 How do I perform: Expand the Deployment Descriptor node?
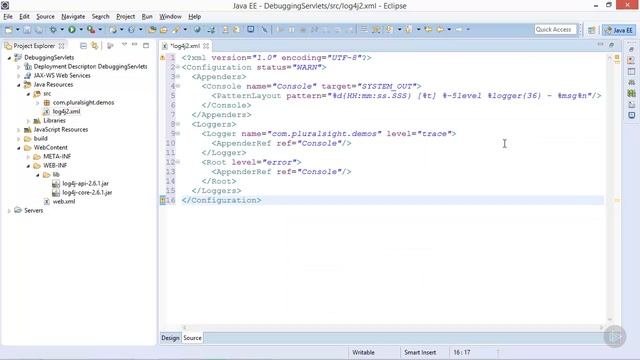click(x=19, y=67)
